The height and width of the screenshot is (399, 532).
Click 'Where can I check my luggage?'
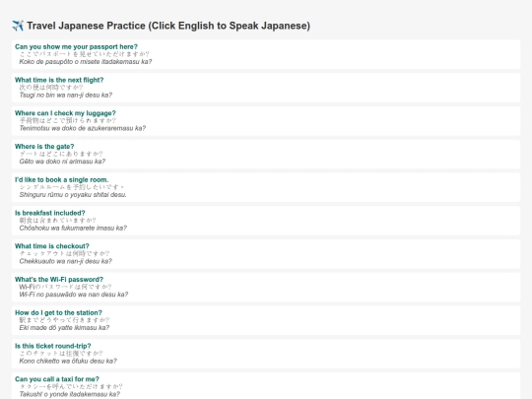point(65,113)
